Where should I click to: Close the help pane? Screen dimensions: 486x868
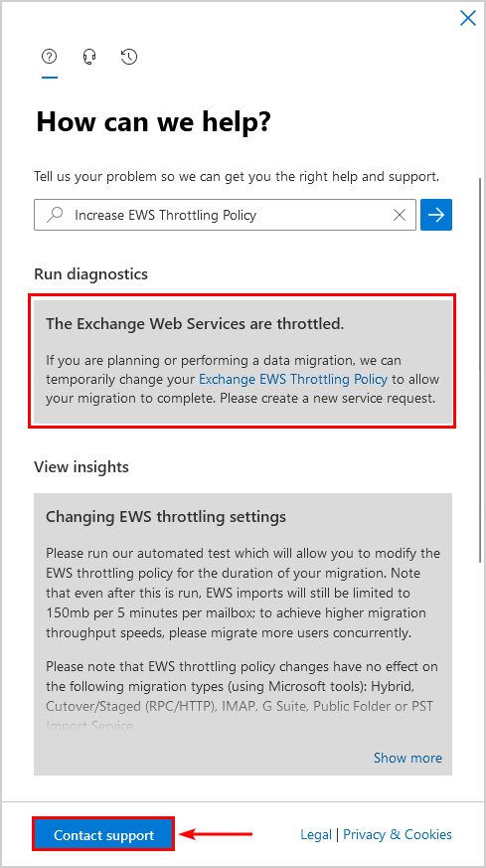(x=468, y=18)
